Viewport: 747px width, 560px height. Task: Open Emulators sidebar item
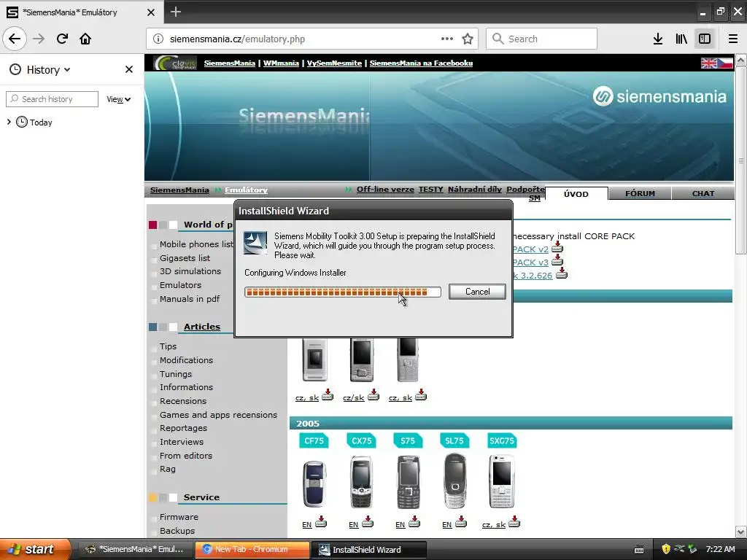pos(180,285)
